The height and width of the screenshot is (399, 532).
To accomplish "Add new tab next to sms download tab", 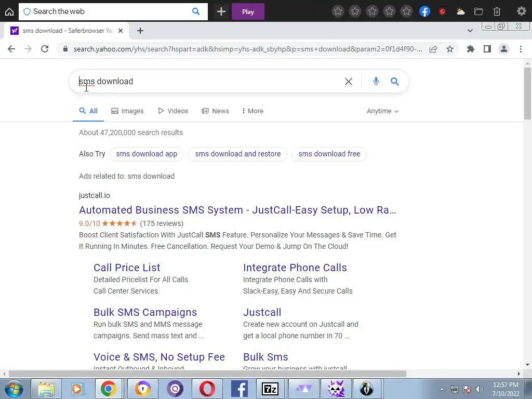I will 140,31.
